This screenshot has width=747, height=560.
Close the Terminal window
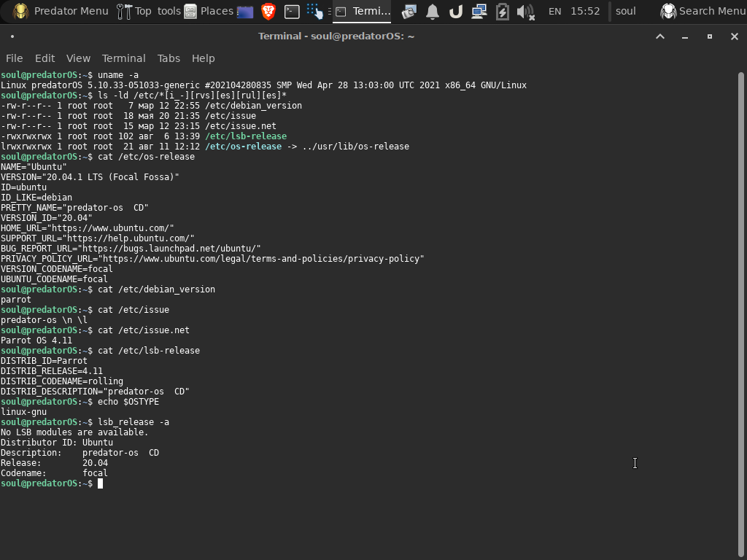[734, 36]
